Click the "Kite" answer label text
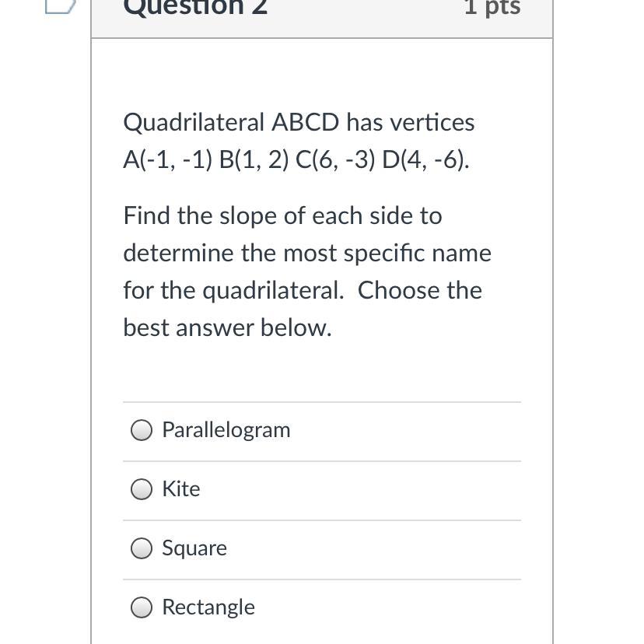Image resolution: width=644 pixels, height=644 pixels. 180,489
